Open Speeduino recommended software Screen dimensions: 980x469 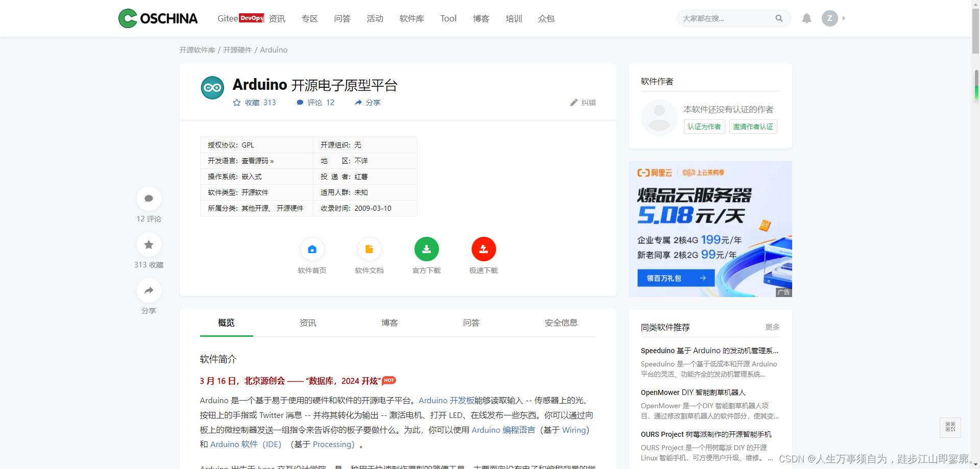click(x=709, y=351)
